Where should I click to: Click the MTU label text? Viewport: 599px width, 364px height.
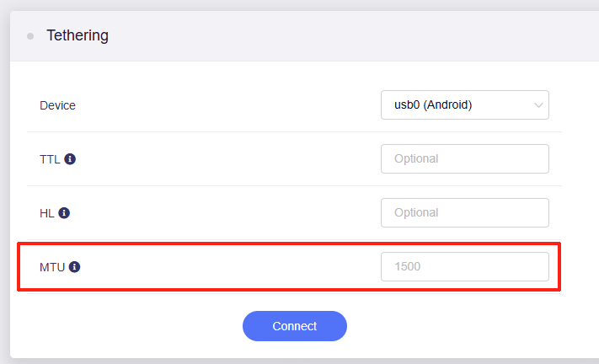[52, 267]
